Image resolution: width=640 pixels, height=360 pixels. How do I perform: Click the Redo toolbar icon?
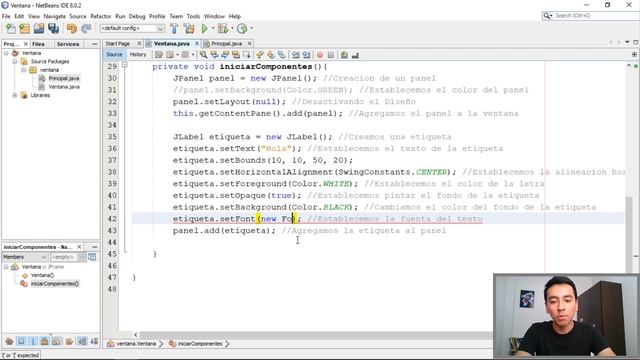pos(86,28)
